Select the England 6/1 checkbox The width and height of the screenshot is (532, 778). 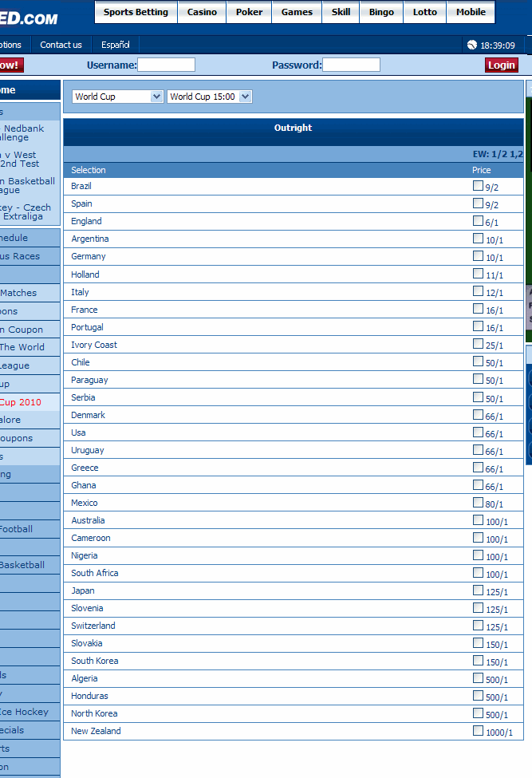pos(478,221)
